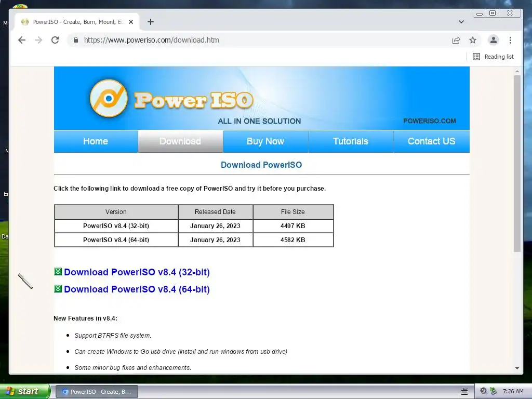This screenshot has width=532, height=399.
Task: Expand the tab search dropdown arrow
Action: coord(461,22)
